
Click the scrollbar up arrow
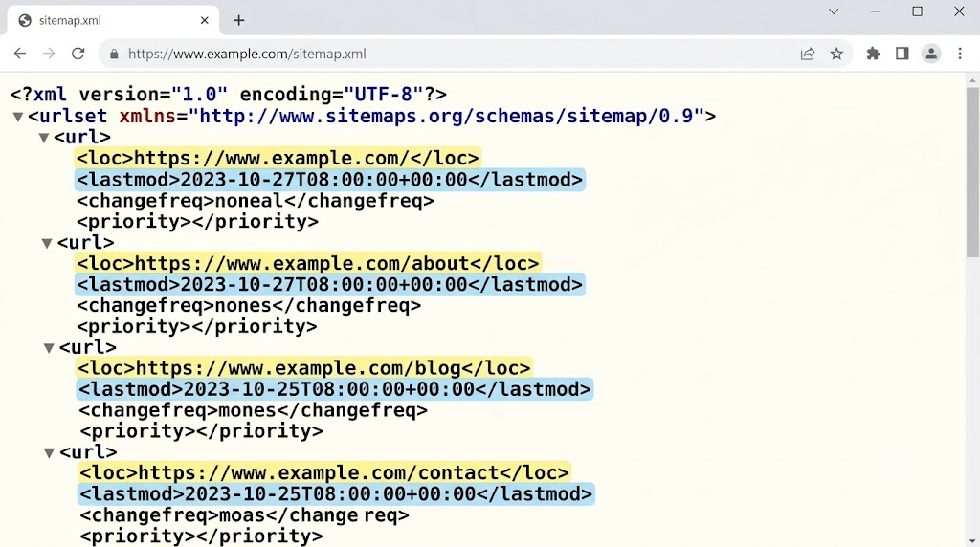pos(972,80)
